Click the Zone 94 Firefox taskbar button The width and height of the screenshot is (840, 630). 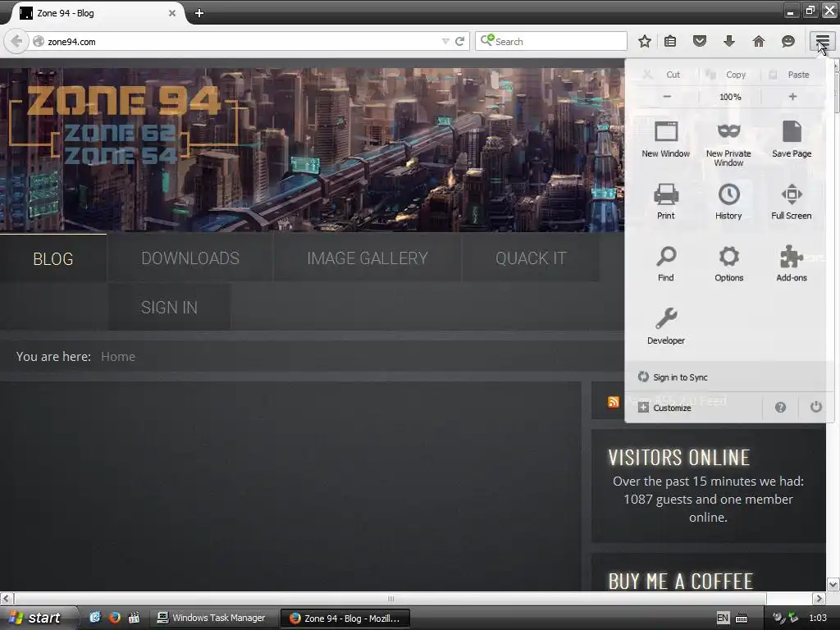click(x=345, y=618)
